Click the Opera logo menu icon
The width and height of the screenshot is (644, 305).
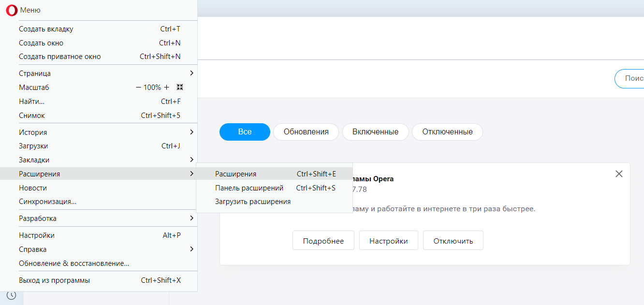pos(12,10)
